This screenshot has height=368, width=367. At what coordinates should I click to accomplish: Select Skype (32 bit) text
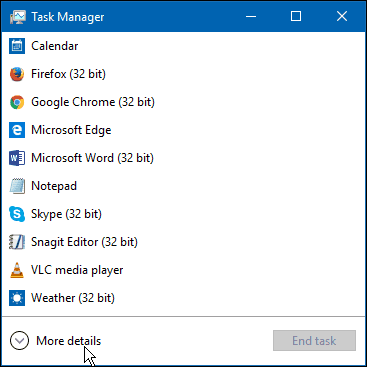(66, 214)
